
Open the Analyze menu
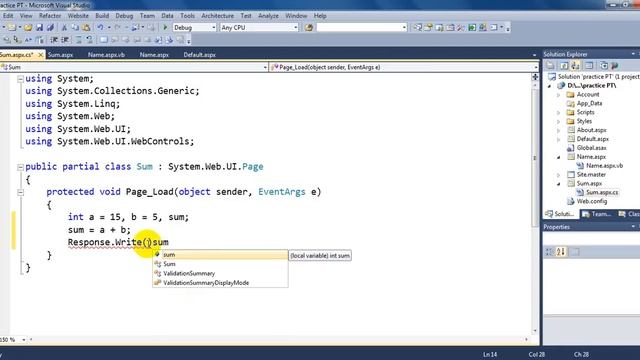(268, 16)
